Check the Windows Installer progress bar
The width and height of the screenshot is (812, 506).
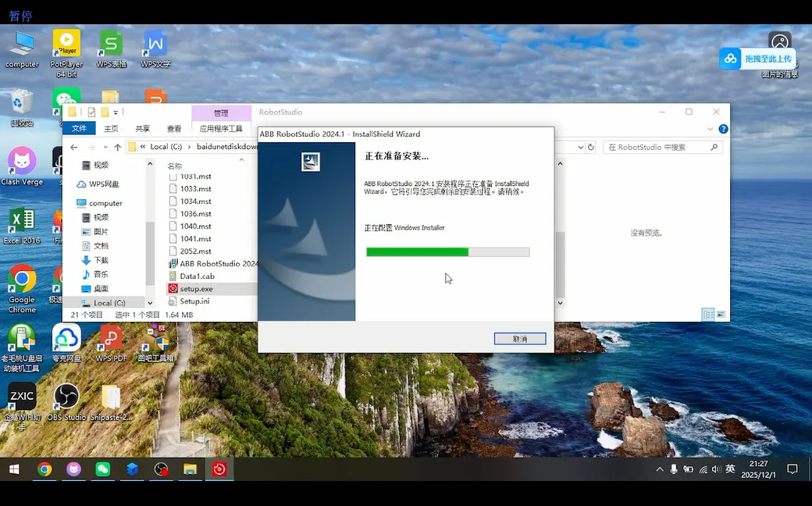449,251
